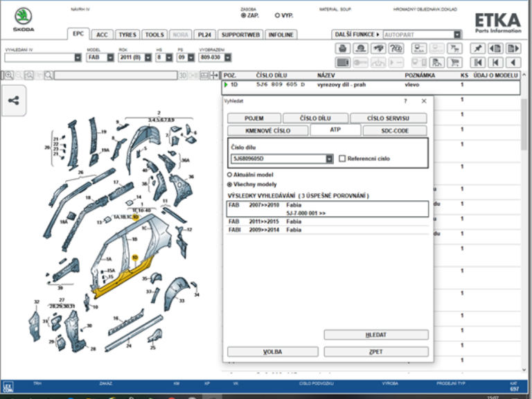Select the Aktuální model radio option
Image resolution: width=532 pixels, height=399 pixels.
coord(230,175)
